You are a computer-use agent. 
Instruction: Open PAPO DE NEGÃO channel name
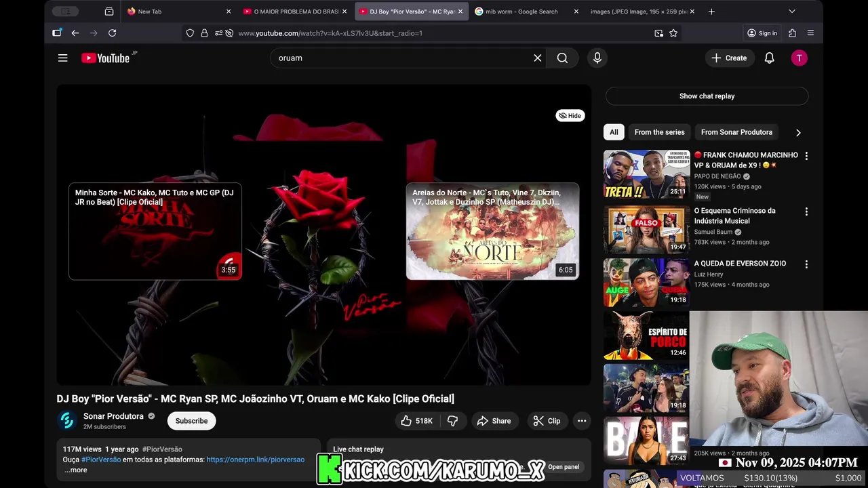coord(718,176)
